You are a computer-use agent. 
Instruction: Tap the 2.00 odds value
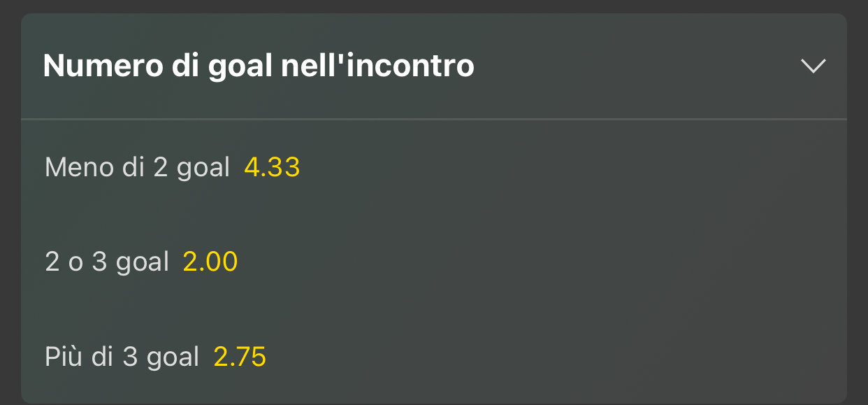(x=210, y=262)
